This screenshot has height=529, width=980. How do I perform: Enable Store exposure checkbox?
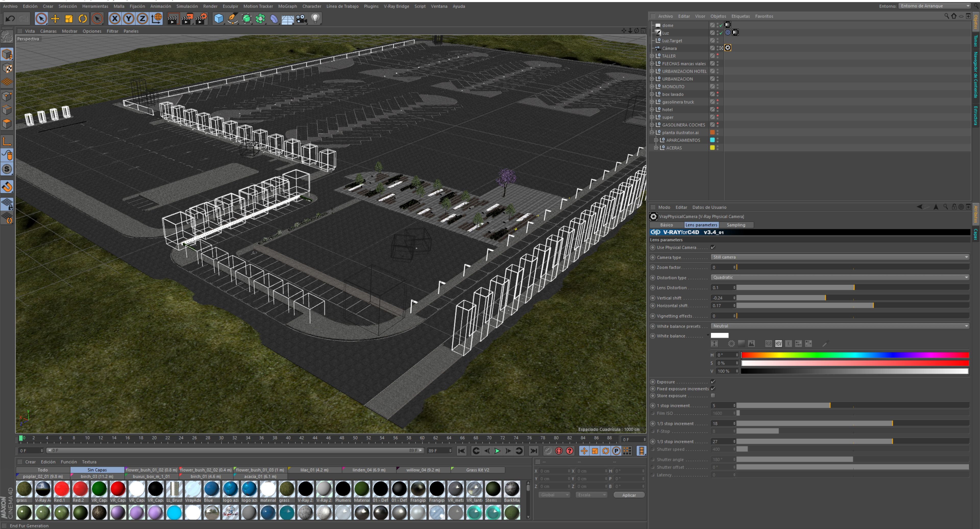713,396
